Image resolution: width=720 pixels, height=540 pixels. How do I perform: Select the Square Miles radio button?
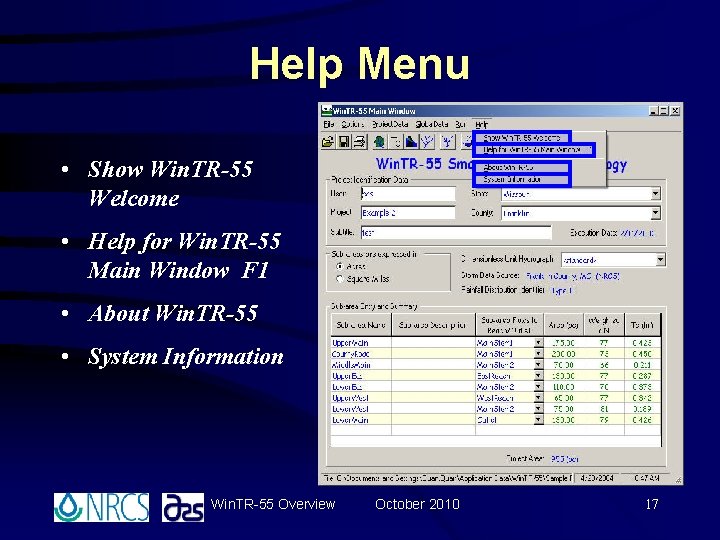click(x=340, y=279)
